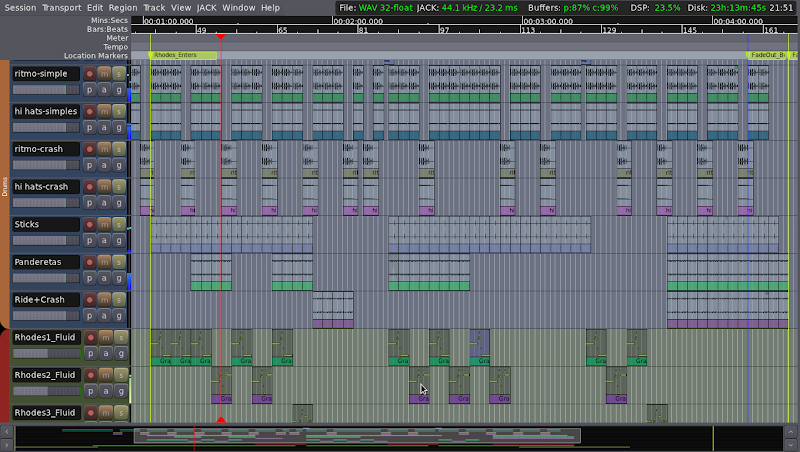
Task: Arm record on Rhodes1_Fluid track
Action: point(89,337)
